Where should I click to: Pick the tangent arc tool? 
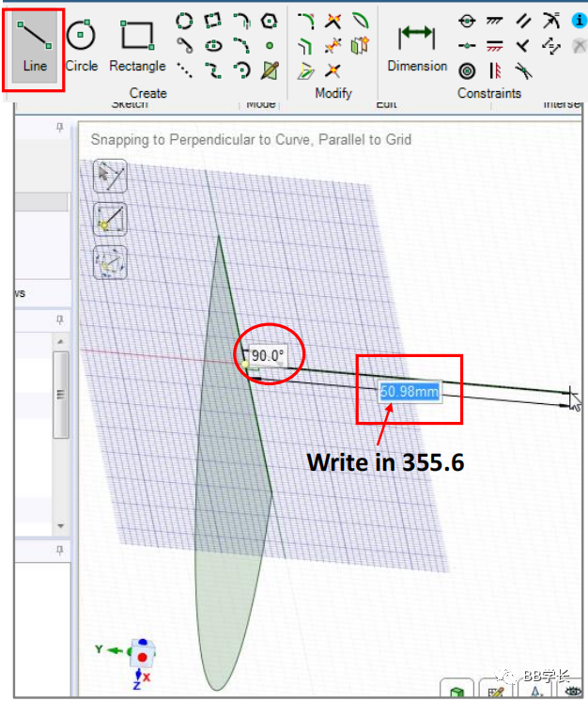(x=241, y=21)
